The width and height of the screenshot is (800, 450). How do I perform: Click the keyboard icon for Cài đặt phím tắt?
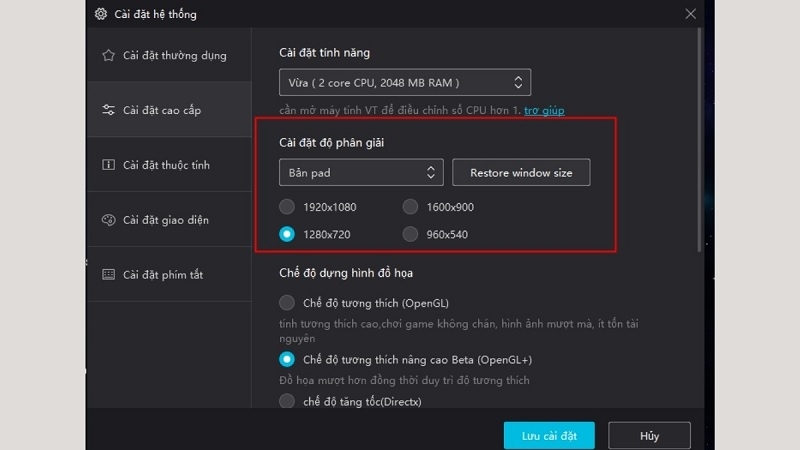pos(108,274)
